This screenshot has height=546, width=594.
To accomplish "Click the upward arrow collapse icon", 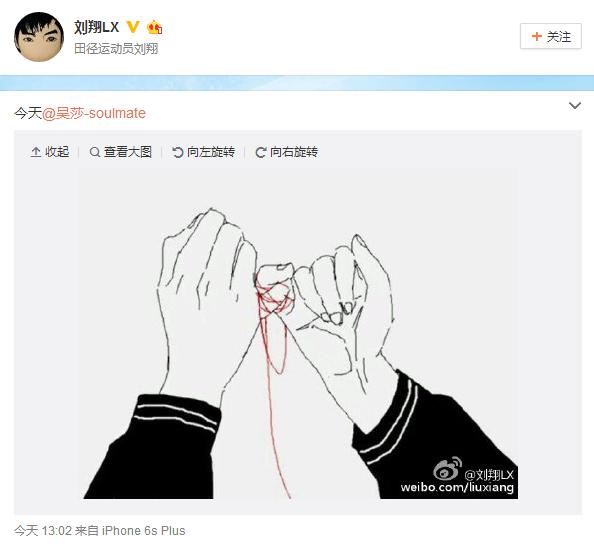I will coord(36,152).
